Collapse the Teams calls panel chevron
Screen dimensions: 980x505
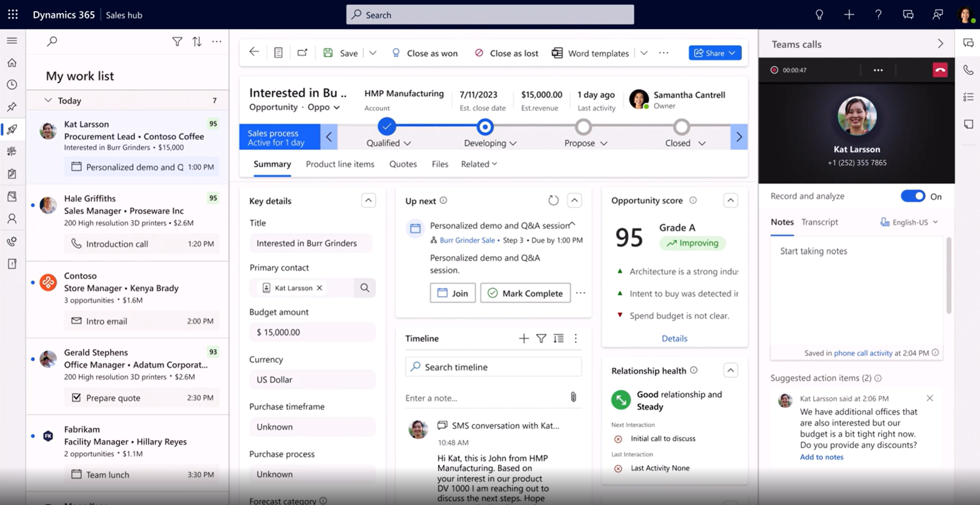(x=940, y=44)
